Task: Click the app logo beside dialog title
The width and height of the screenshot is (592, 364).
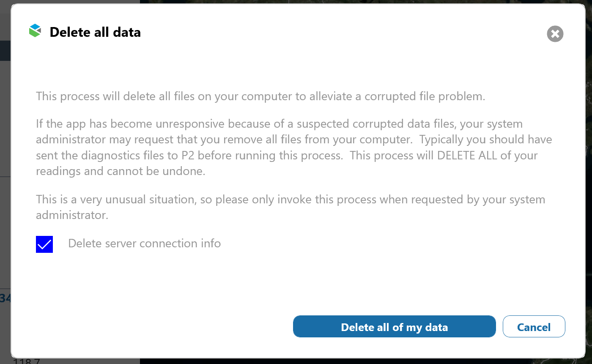Action: click(x=35, y=31)
